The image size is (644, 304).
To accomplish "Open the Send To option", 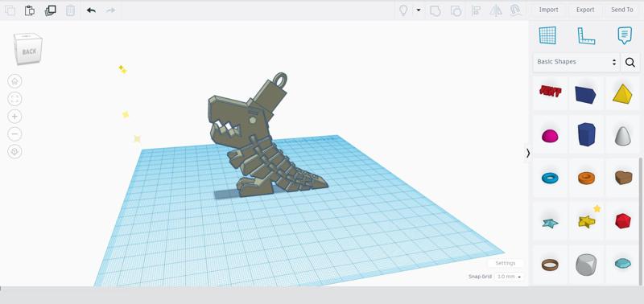I will pyautogui.click(x=621, y=10).
